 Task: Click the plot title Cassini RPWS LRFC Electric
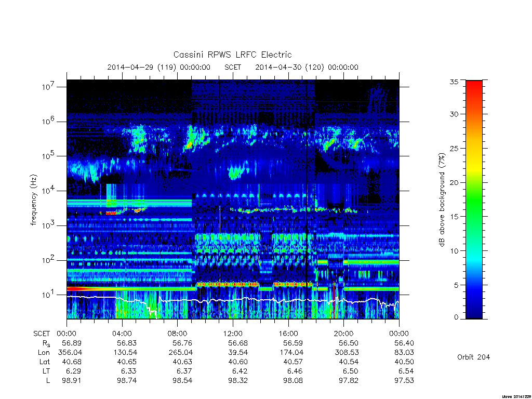[x=232, y=55]
